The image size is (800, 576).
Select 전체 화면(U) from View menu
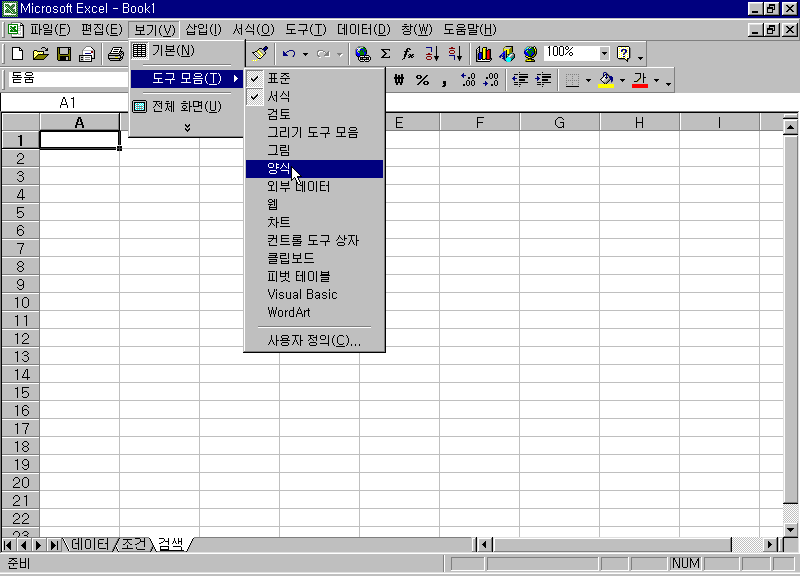[x=186, y=106]
